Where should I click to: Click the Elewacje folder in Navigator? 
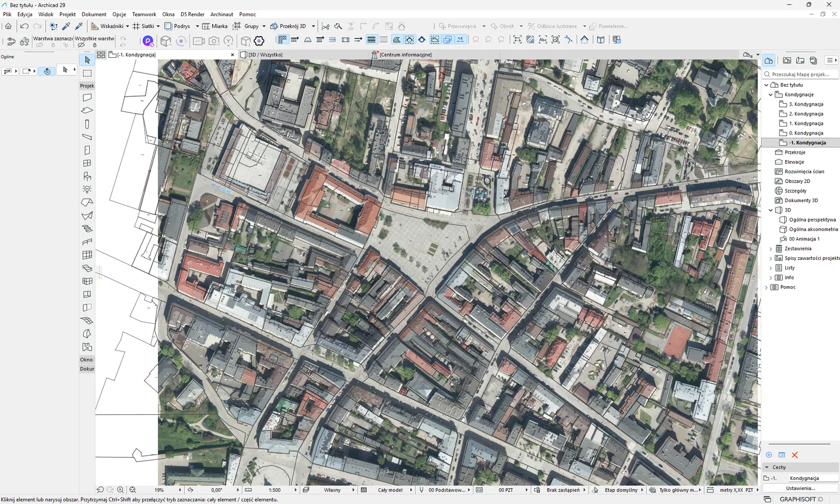coord(794,162)
